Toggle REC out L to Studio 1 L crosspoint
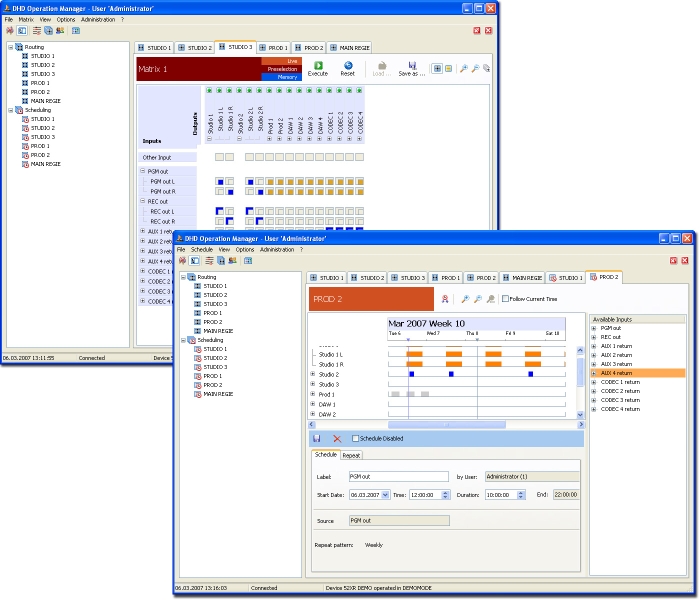This screenshot has width=700, height=600. click(x=220, y=211)
